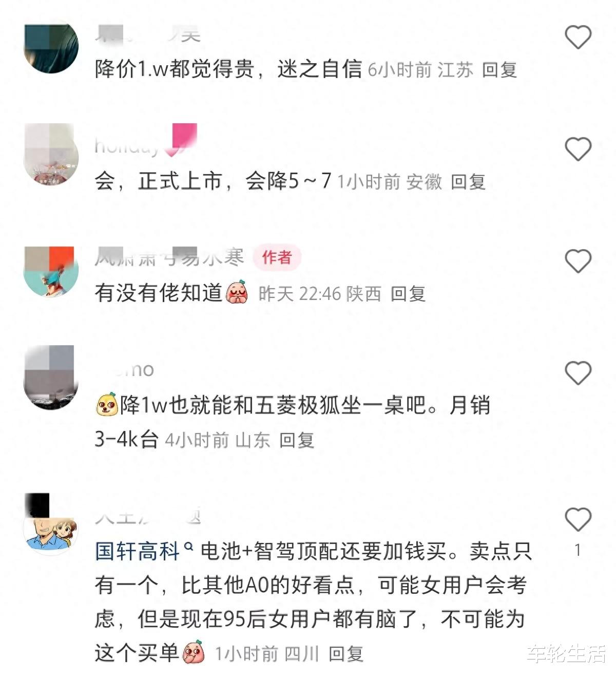The height and width of the screenshot is (676, 616).
Task: Reply to the author's Shaanxi comment
Action: click(408, 294)
